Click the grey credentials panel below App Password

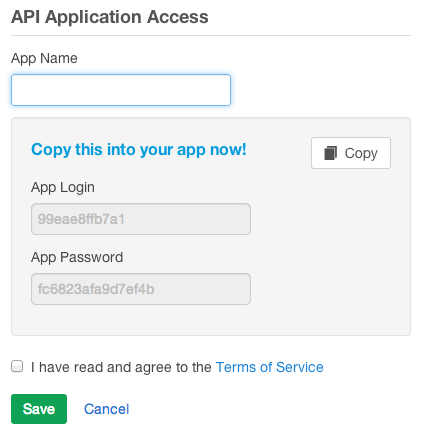point(211,320)
